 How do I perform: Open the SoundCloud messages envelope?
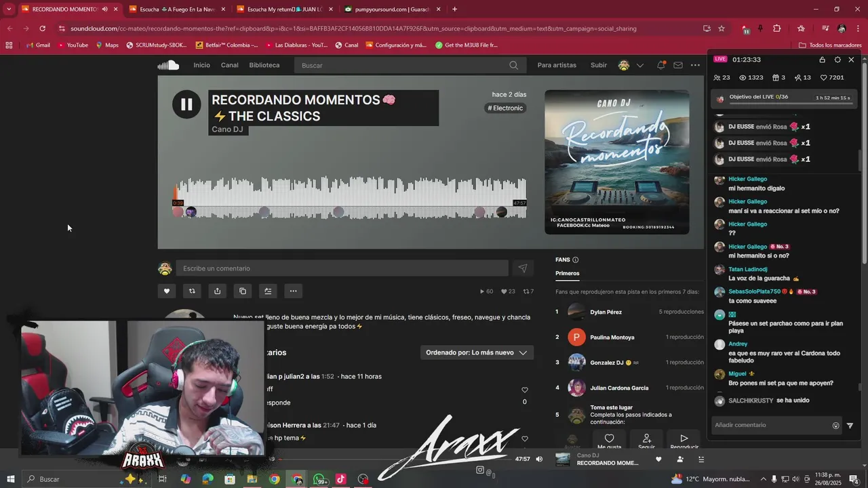(x=678, y=65)
